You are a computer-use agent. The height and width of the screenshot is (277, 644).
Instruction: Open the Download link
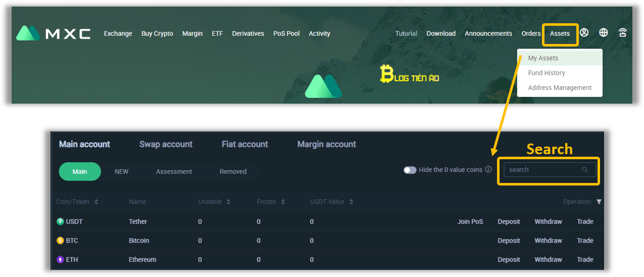441,33
